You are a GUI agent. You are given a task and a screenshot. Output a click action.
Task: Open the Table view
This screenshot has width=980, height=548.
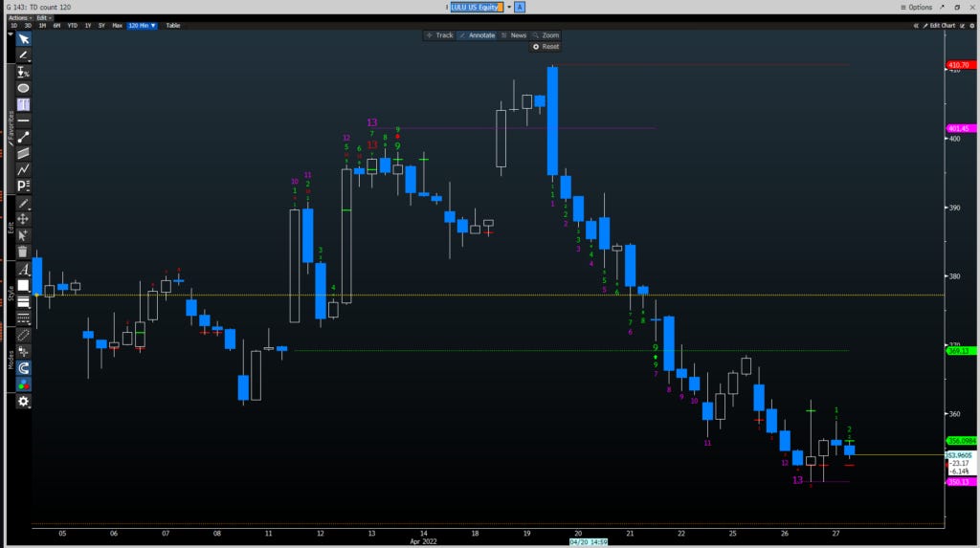click(173, 26)
